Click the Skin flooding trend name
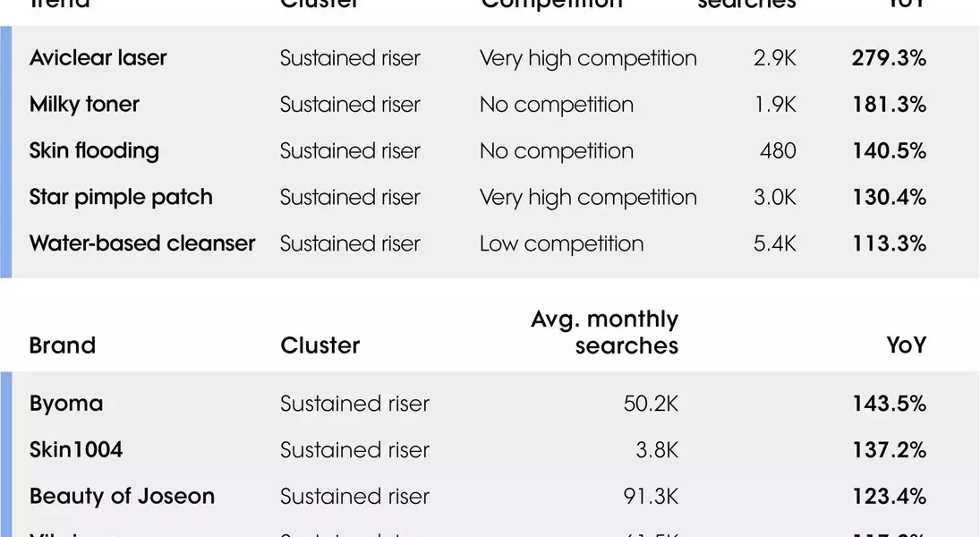The height and width of the screenshot is (537, 980). (x=94, y=150)
